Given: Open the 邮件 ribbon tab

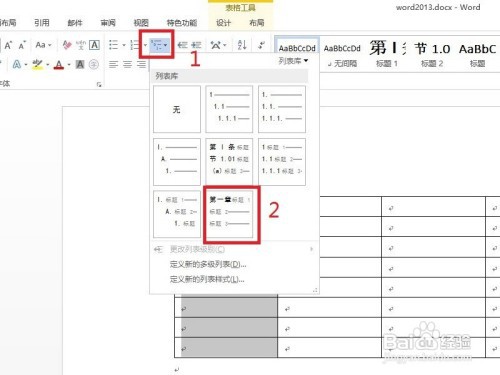Looking at the screenshot, I should (x=75, y=23).
